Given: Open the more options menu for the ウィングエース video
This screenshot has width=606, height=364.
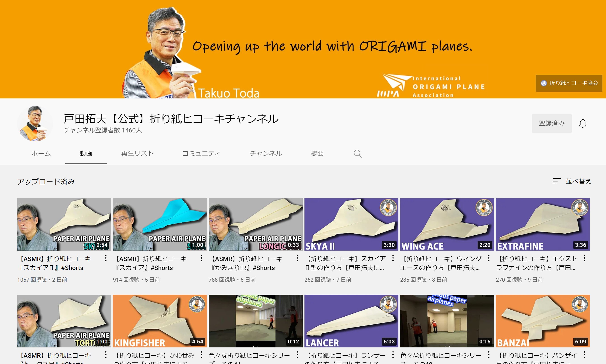Looking at the screenshot, I should pyautogui.click(x=489, y=258).
